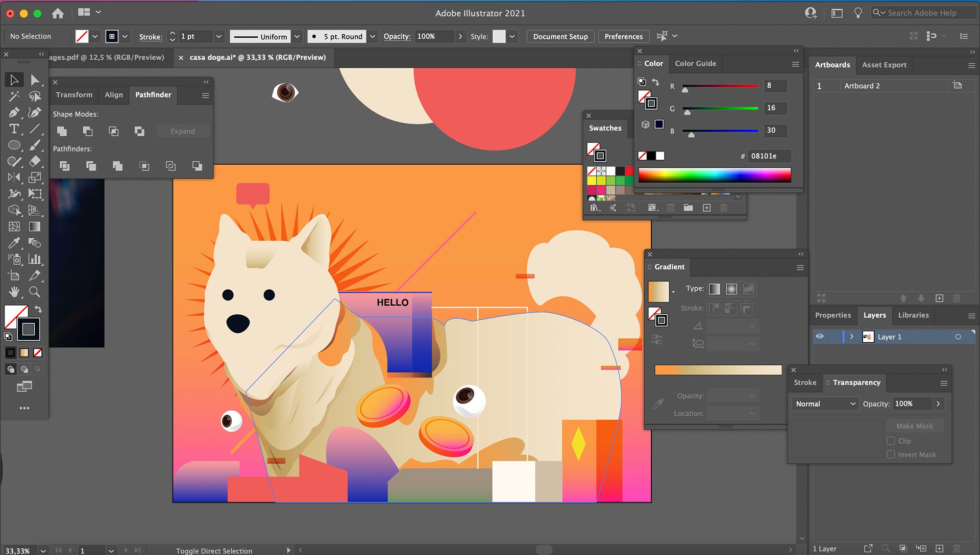Enable the Clip checkbox

[891, 441]
